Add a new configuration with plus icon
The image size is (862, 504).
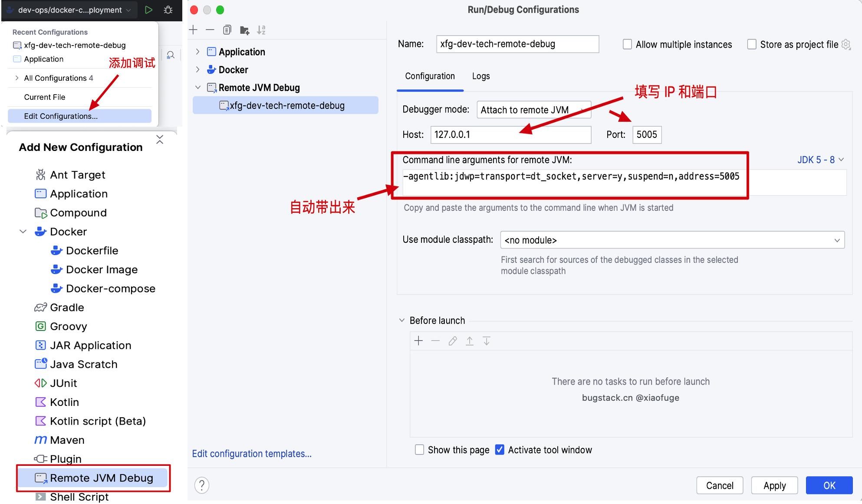[x=194, y=29]
